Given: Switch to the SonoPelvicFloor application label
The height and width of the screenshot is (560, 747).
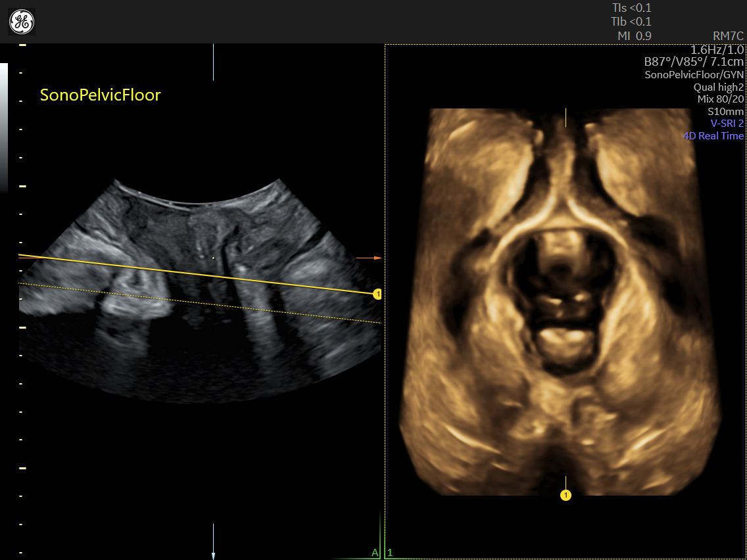Looking at the screenshot, I should pos(100,95).
